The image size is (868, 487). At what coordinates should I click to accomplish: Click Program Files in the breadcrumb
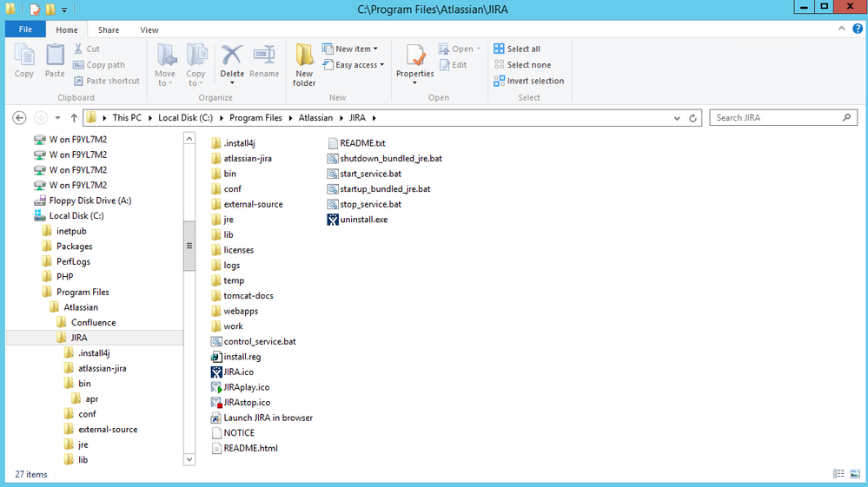pyautogui.click(x=255, y=118)
